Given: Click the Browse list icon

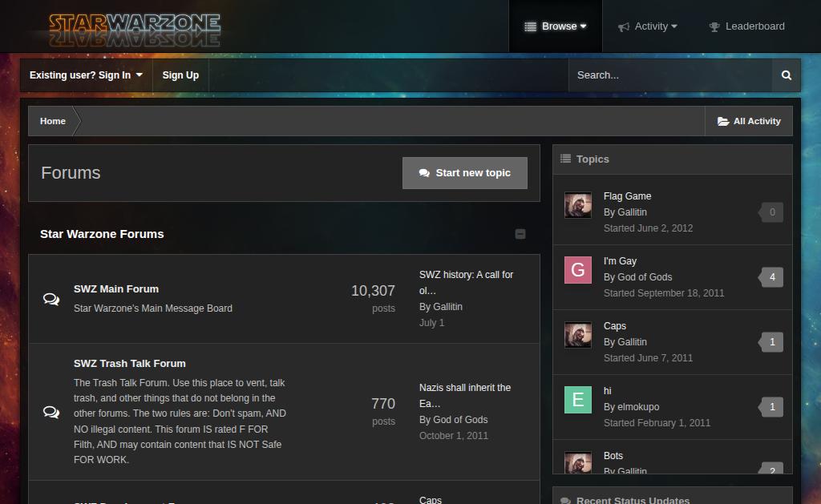Looking at the screenshot, I should click(x=531, y=26).
